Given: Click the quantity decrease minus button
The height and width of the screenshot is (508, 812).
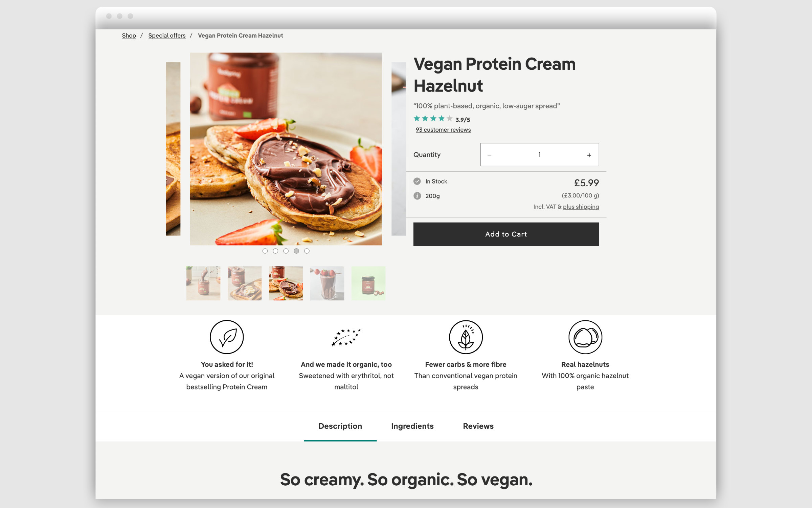Looking at the screenshot, I should tap(490, 154).
